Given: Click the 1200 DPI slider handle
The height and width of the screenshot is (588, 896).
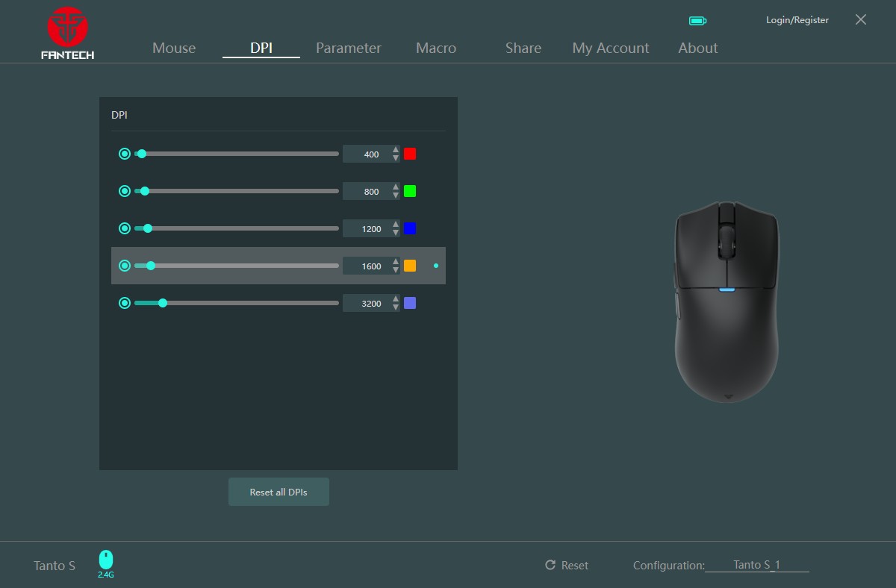Looking at the screenshot, I should click(148, 228).
